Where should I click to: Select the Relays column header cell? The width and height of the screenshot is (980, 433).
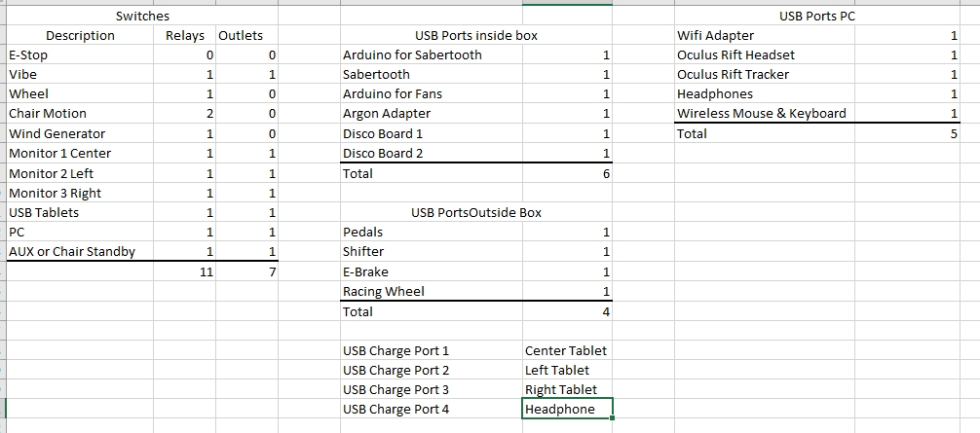coord(185,36)
